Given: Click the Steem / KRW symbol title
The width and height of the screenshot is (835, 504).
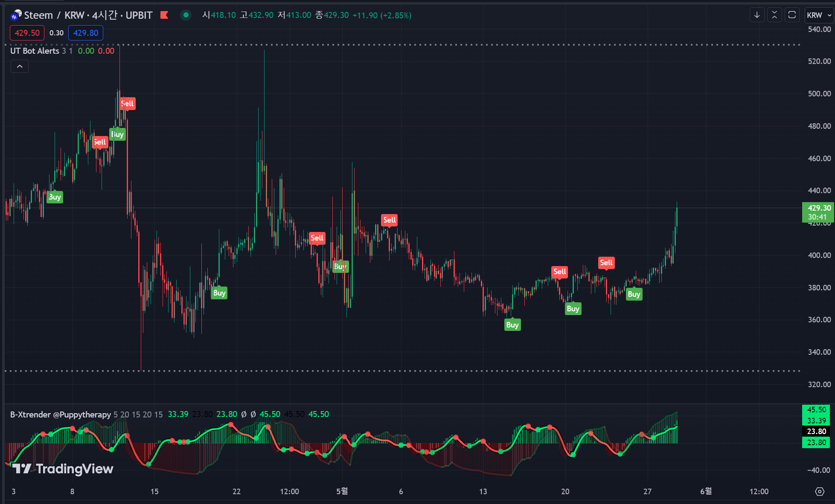Looking at the screenshot, I should [x=54, y=15].
